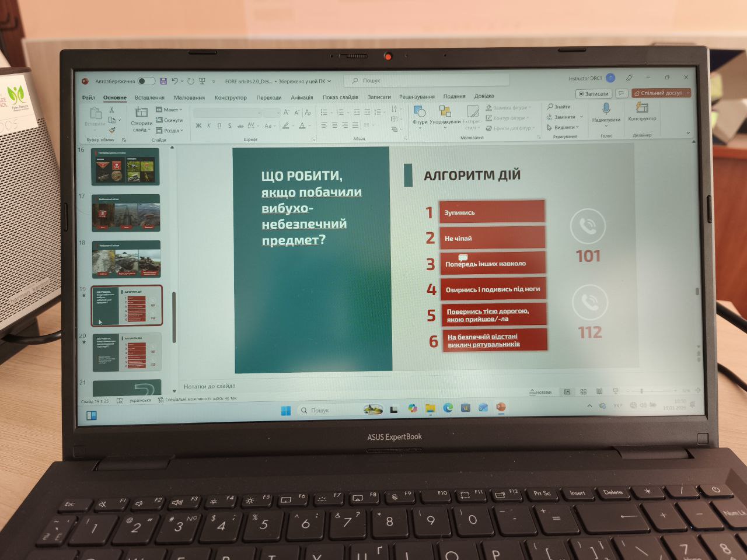Viewport: 747px width, 560px height.
Task: Click the Save icon in the title bar
Action: point(163,81)
